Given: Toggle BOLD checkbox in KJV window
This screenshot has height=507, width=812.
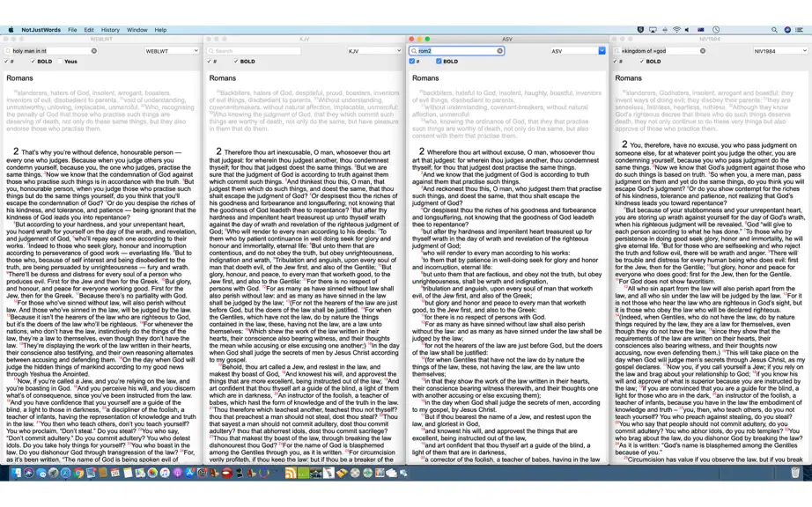Looking at the screenshot, I should [236, 62].
